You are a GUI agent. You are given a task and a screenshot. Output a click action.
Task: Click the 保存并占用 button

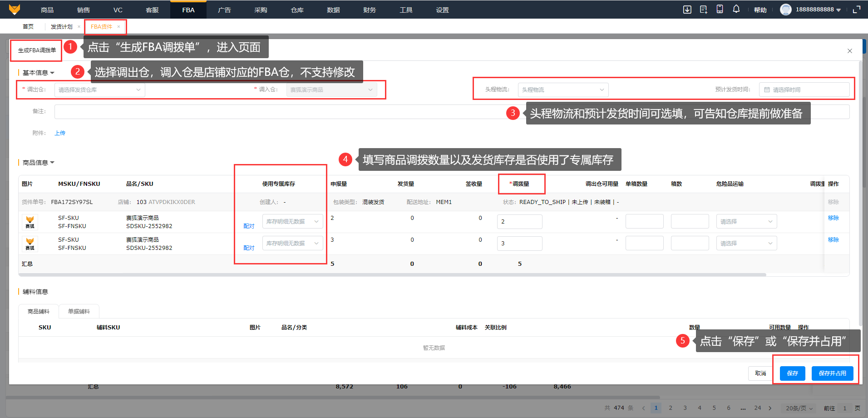click(832, 373)
